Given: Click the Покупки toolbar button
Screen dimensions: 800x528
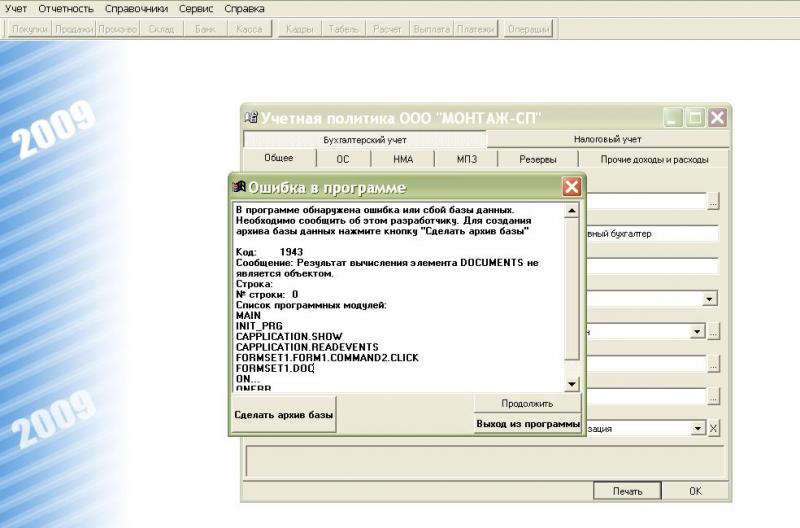Looking at the screenshot, I should [x=28, y=29].
